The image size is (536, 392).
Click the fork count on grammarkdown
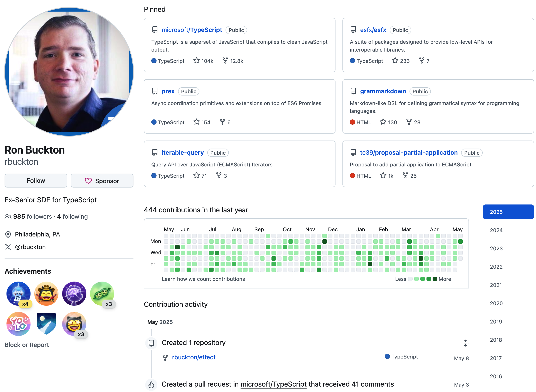413,122
